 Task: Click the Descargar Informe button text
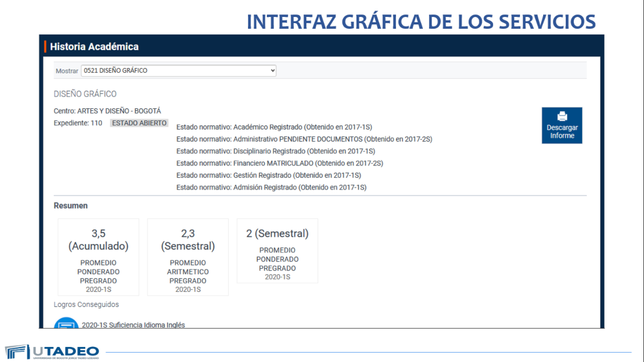[562, 132]
